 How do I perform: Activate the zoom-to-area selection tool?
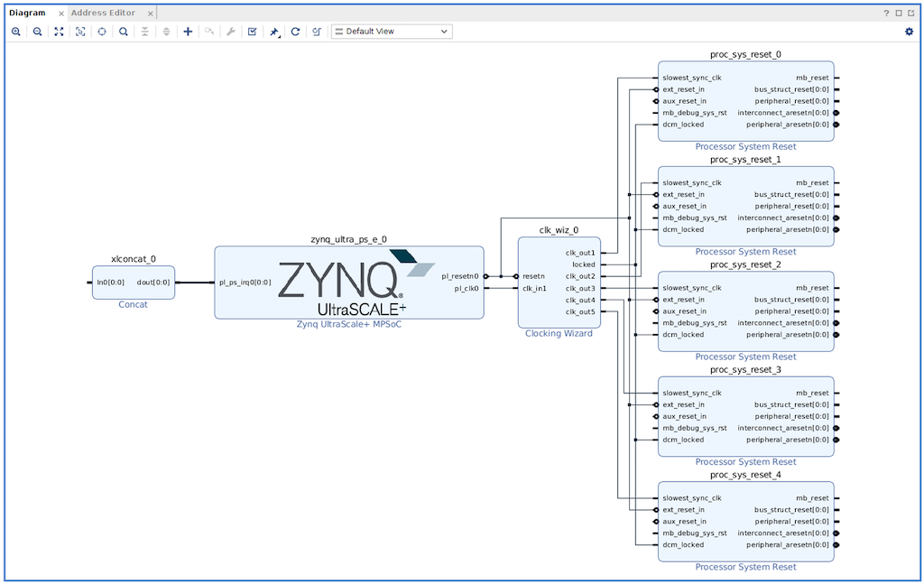[x=80, y=32]
